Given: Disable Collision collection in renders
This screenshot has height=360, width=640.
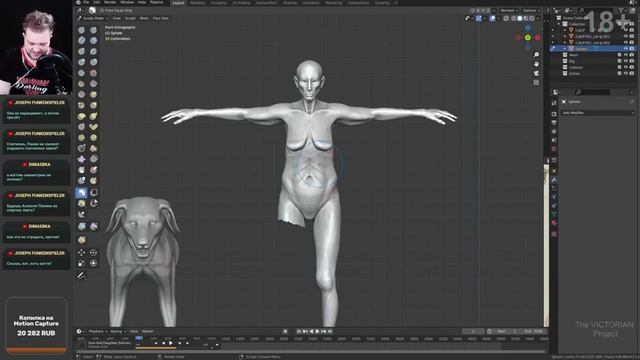Looking at the screenshot, I should (x=631, y=67).
